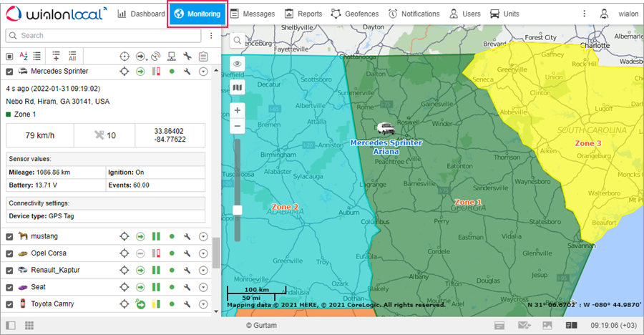
Task: Track mustang unit on the map
Action: coord(125,236)
